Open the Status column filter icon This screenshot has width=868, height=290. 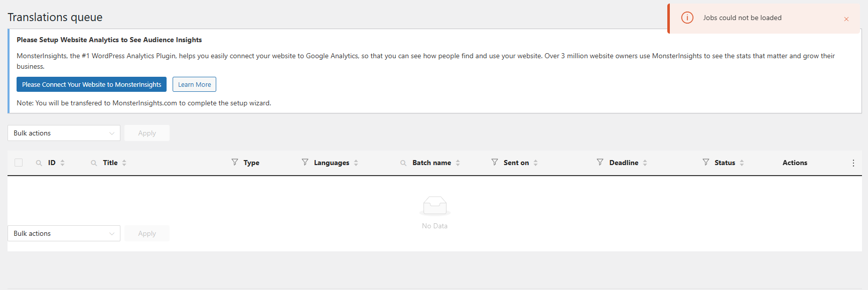pos(706,162)
